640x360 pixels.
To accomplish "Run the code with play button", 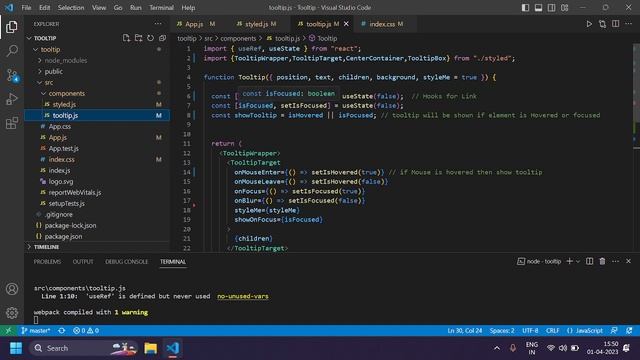I will 589,24.
